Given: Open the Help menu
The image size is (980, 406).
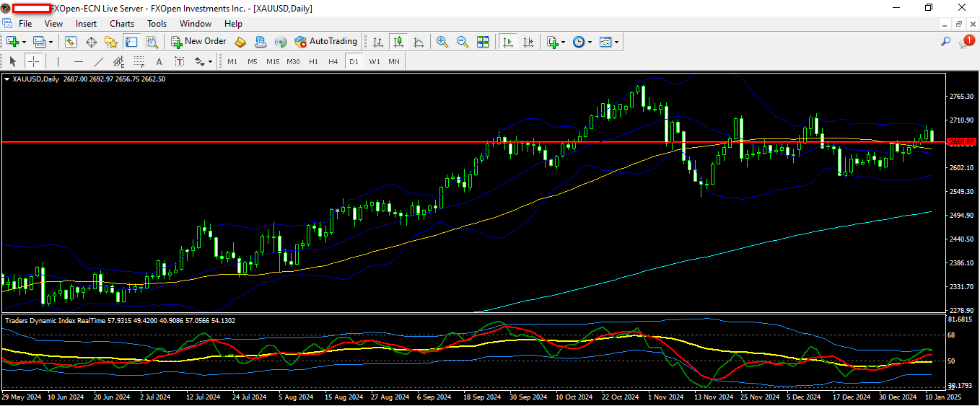Looking at the screenshot, I should (x=233, y=23).
